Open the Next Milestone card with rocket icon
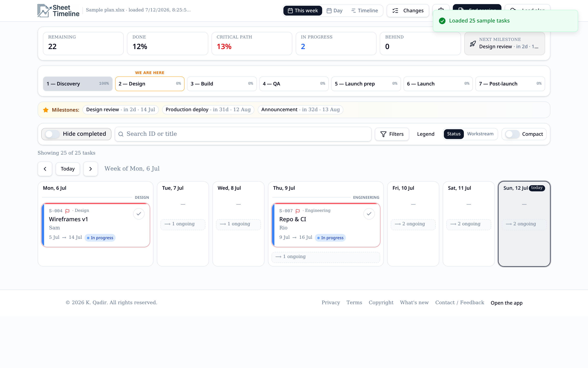The height and width of the screenshot is (368, 588). pos(504,43)
